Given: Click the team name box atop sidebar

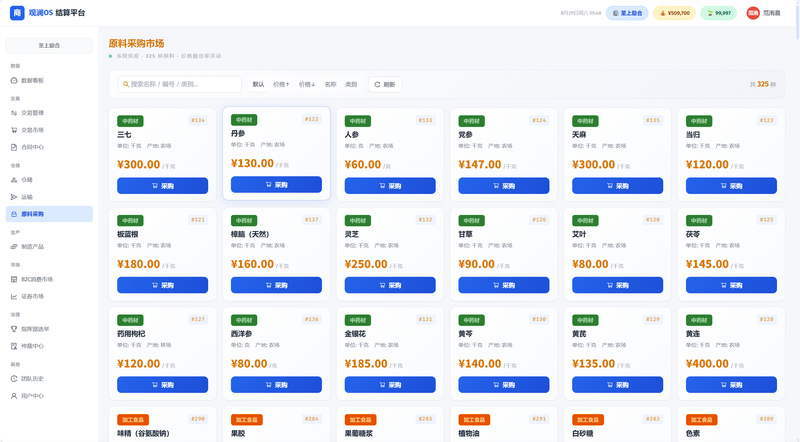Looking at the screenshot, I should coord(49,45).
